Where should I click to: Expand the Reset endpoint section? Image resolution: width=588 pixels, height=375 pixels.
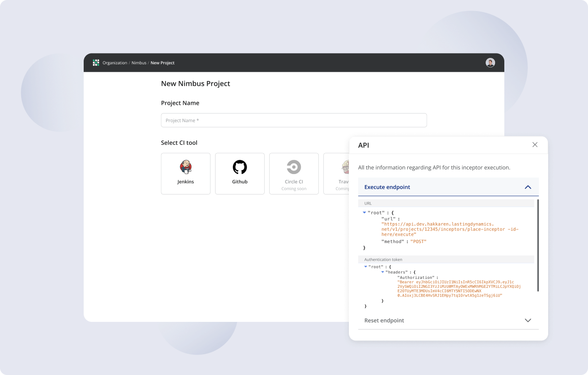528,321
